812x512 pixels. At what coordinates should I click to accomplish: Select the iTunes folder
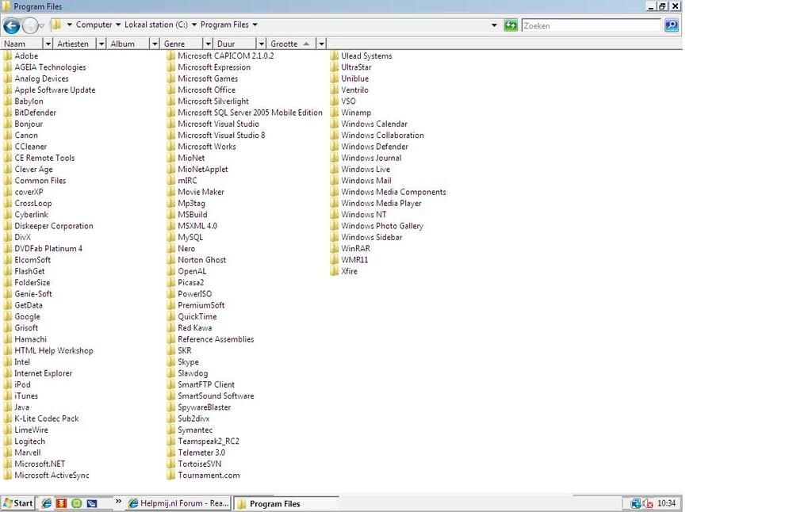tap(25, 395)
